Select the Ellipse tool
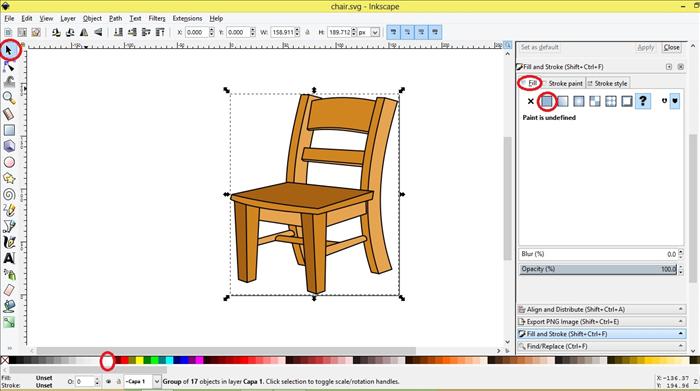The image size is (700, 391). pyautogui.click(x=9, y=162)
